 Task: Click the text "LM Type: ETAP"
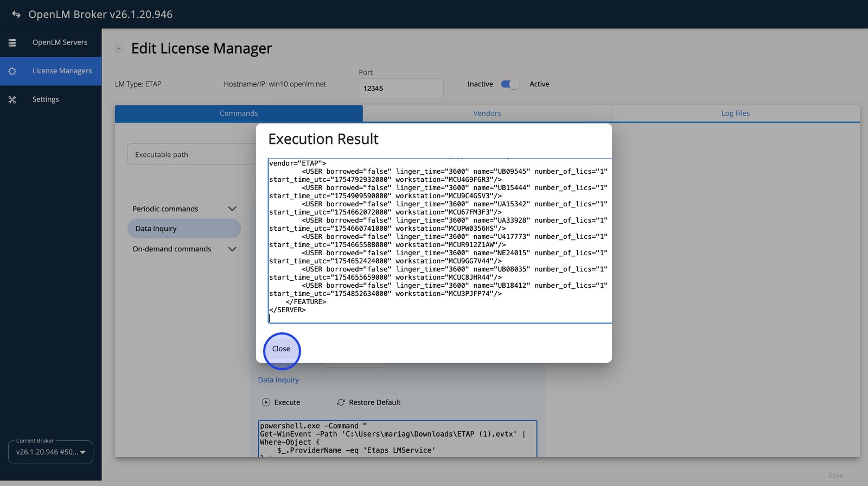tap(138, 84)
